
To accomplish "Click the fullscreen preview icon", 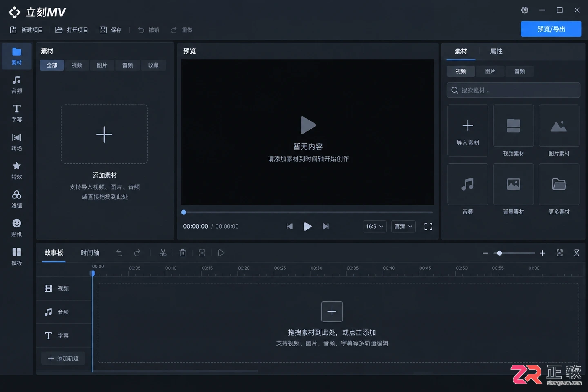I will (428, 227).
